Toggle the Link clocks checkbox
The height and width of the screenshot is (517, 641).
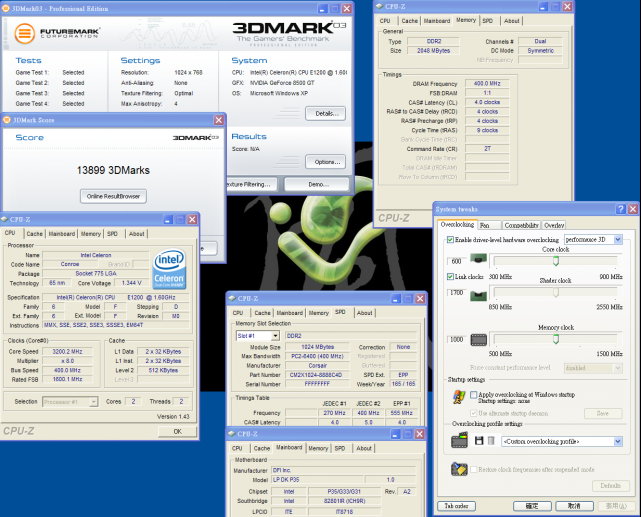coord(450,277)
